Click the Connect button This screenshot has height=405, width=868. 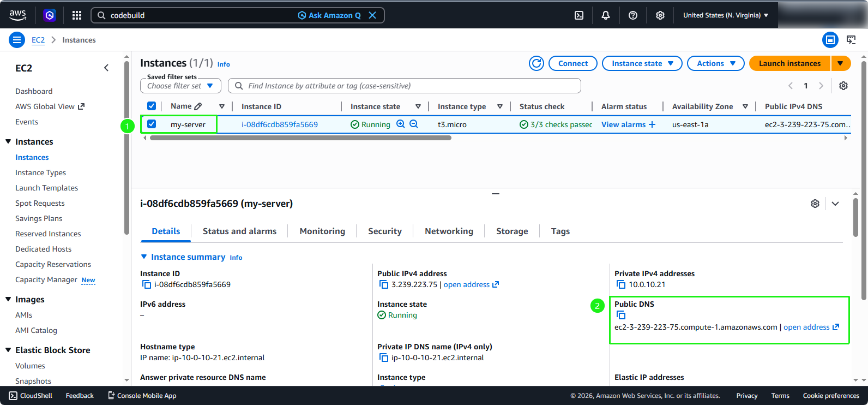tap(573, 63)
